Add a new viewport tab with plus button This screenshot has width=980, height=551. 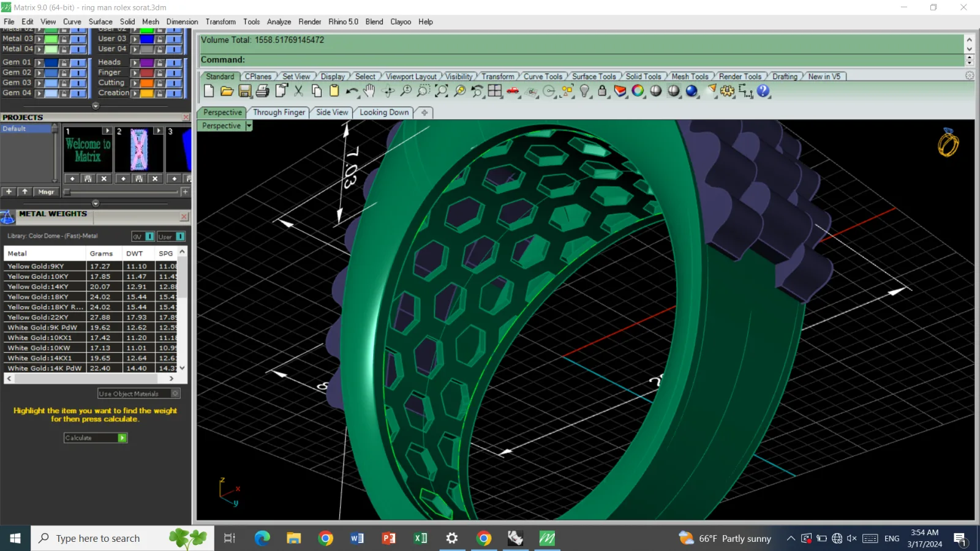pyautogui.click(x=424, y=113)
